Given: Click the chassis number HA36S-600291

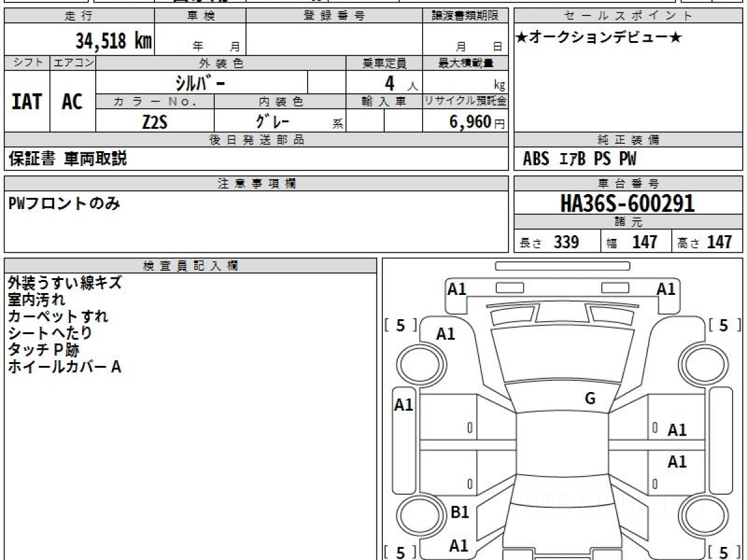Looking at the screenshot, I should tap(627, 203).
